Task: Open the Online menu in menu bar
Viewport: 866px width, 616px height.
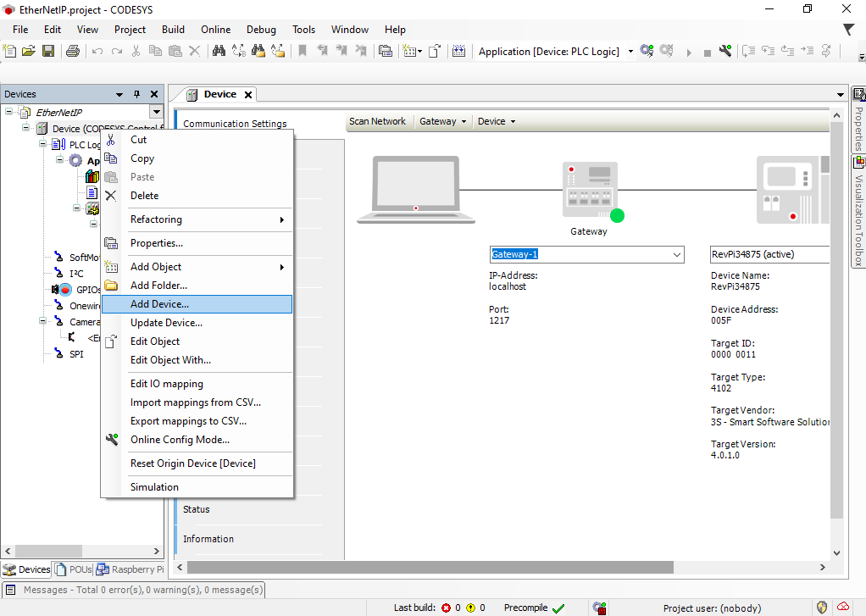Action: click(x=215, y=30)
